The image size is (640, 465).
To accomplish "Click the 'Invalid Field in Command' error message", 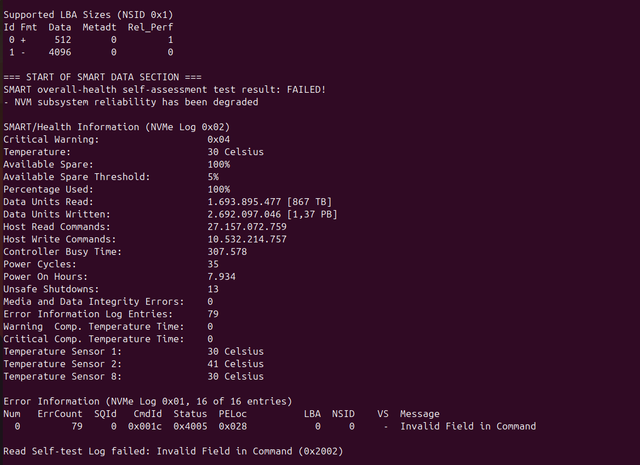I will 468,426.
